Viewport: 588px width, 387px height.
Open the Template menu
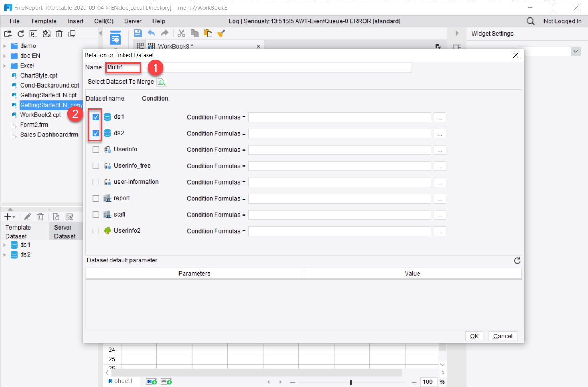point(43,21)
